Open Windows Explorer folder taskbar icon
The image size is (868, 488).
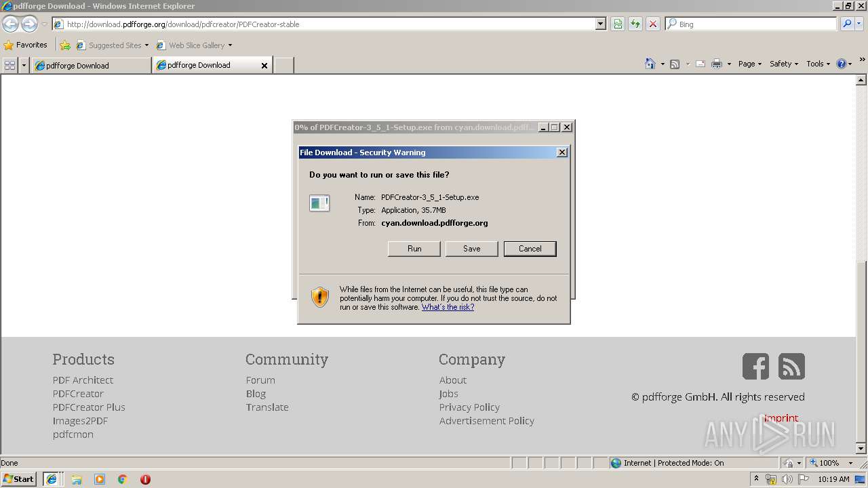(77, 479)
